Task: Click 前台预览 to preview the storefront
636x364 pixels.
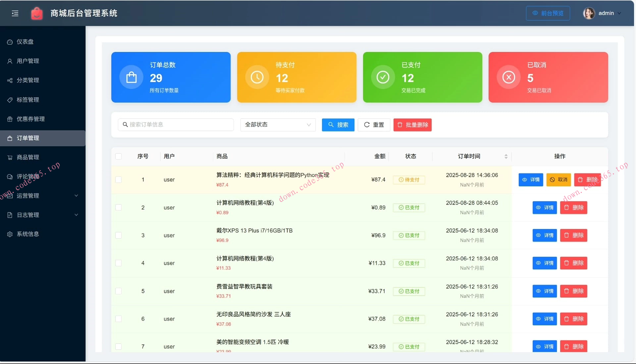Action: [548, 13]
